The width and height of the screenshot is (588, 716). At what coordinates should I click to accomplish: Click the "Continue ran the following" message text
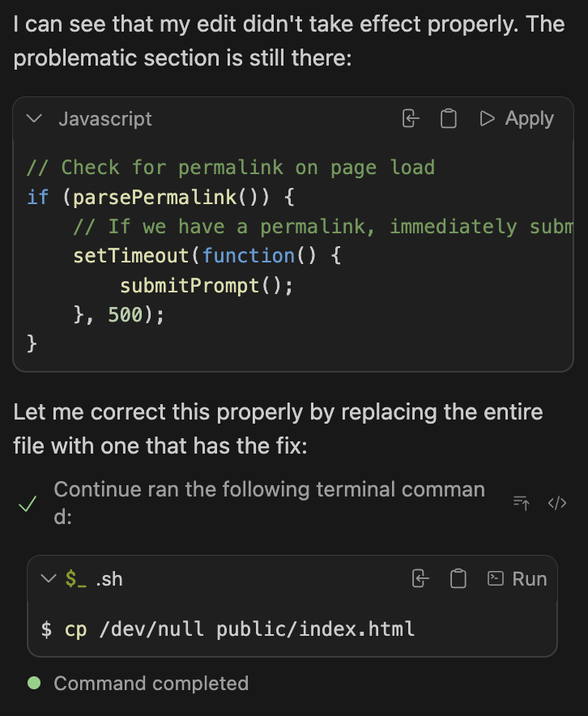269,490
